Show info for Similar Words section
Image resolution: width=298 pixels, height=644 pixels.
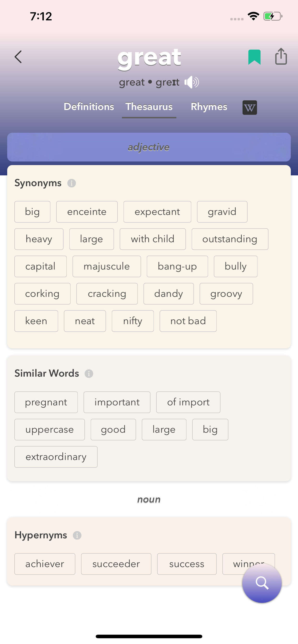[89, 374]
